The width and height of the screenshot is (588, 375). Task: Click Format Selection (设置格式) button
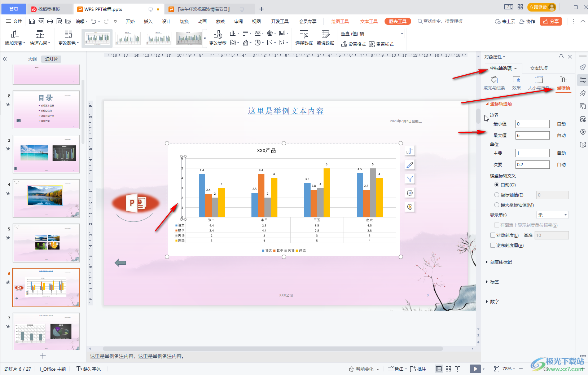[354, 44]
